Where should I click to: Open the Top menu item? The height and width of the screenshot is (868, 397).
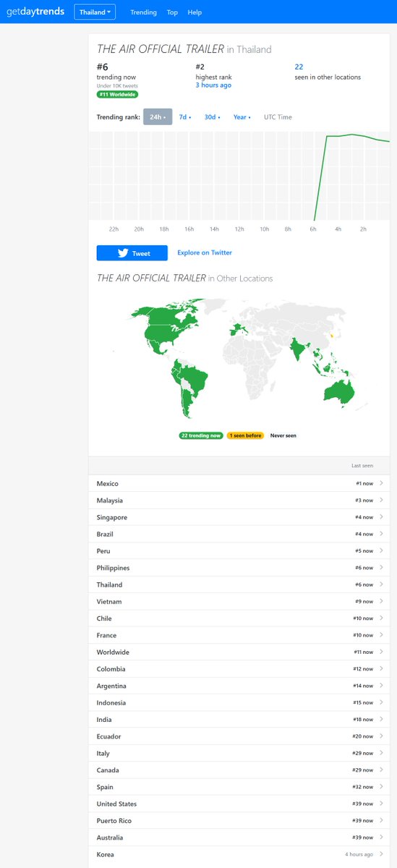pos(172,12)
